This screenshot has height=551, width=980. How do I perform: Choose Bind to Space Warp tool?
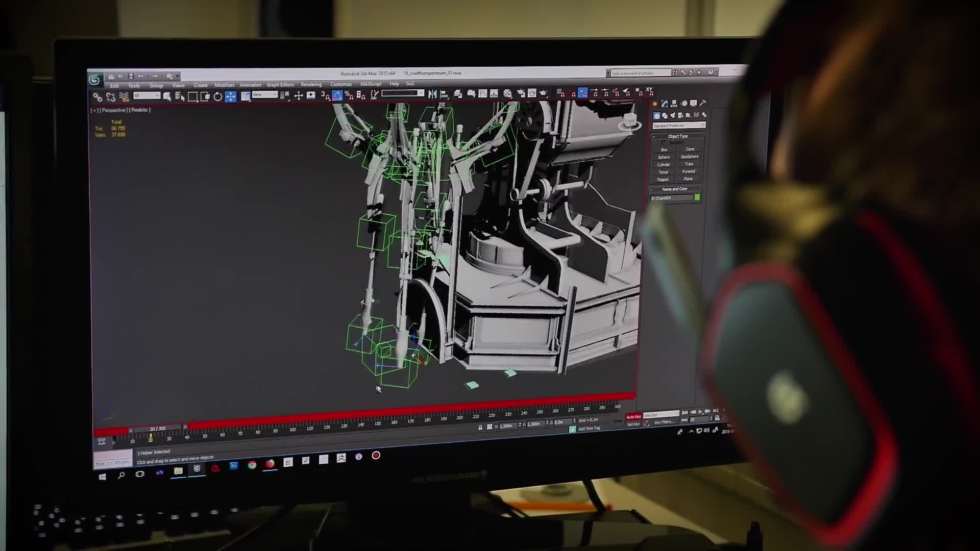coord(124,97)
